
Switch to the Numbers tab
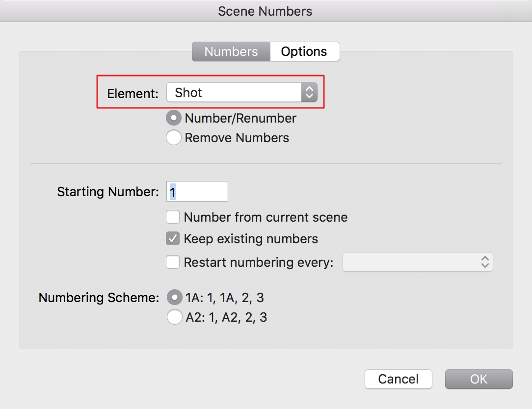click(x=231, y=51)
